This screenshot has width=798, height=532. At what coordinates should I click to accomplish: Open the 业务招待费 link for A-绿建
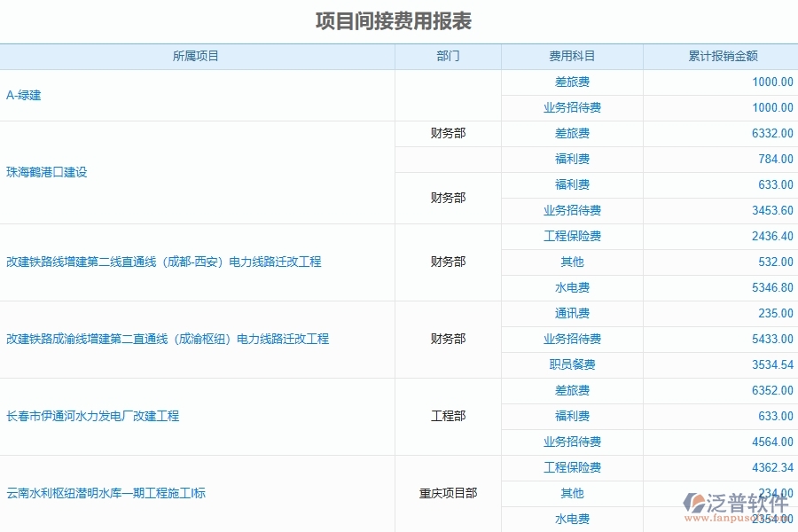click(572, 107)
